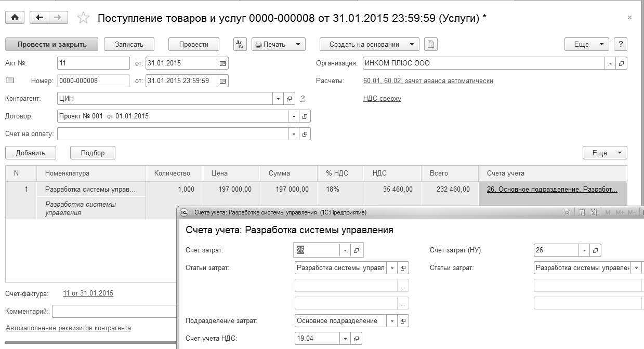Viewport: 644px width, 349px height.
Task: Open calendar picker for Акт date
Action: click(x=222, y=63)
